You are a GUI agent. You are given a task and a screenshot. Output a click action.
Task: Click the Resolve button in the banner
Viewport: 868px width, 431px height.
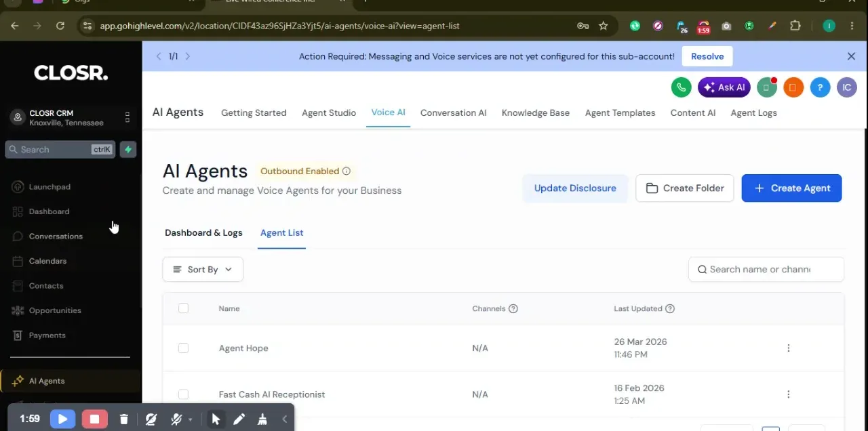point(707,56)
